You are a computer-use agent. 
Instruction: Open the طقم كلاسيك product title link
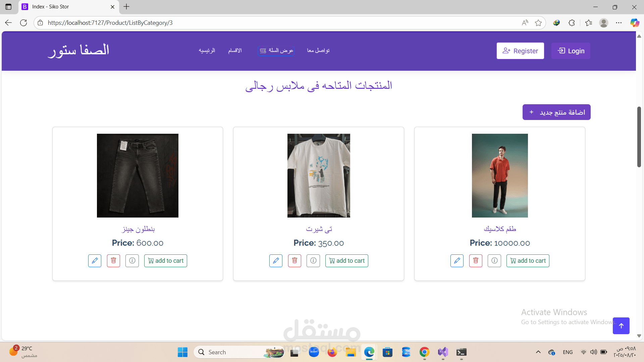coord(500,229)
